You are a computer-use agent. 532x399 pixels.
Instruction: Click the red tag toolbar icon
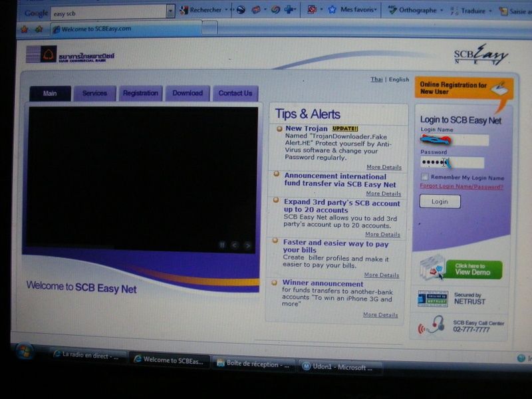(x=256, y=10)
